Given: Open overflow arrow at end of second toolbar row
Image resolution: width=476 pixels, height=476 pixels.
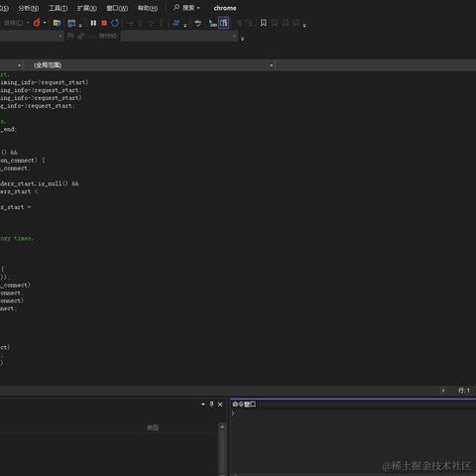Looking at the screenshot, I should click(243, 39).
